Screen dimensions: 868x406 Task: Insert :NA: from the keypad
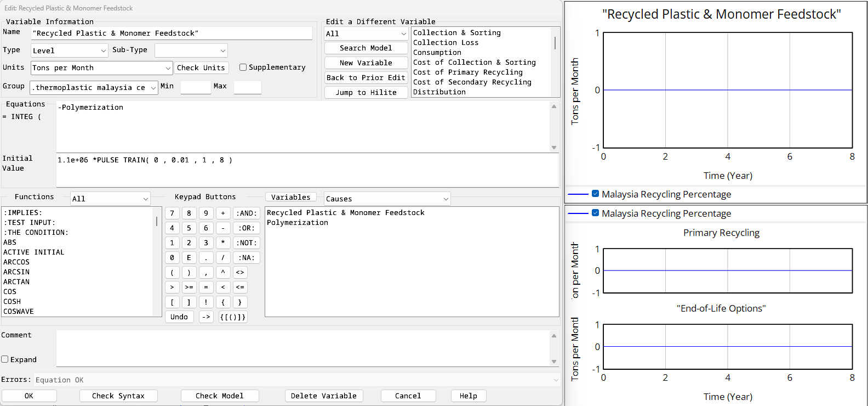pyautogui.click(x=247, y=257)
